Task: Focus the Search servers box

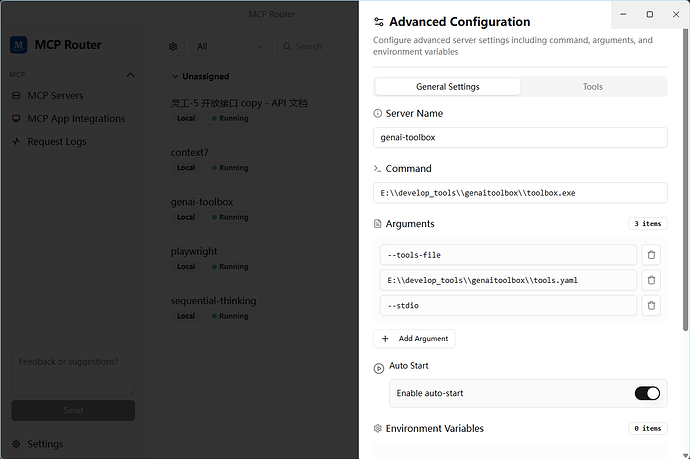Action: tap(318, 47)
